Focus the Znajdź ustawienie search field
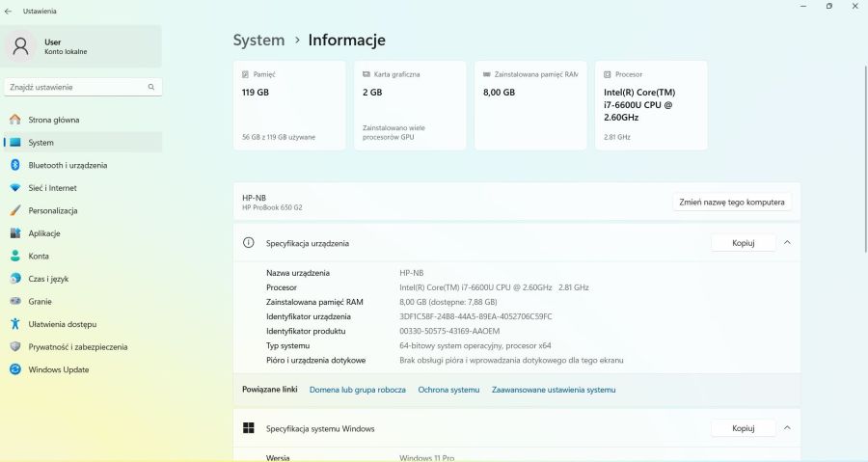 [83, 87]
